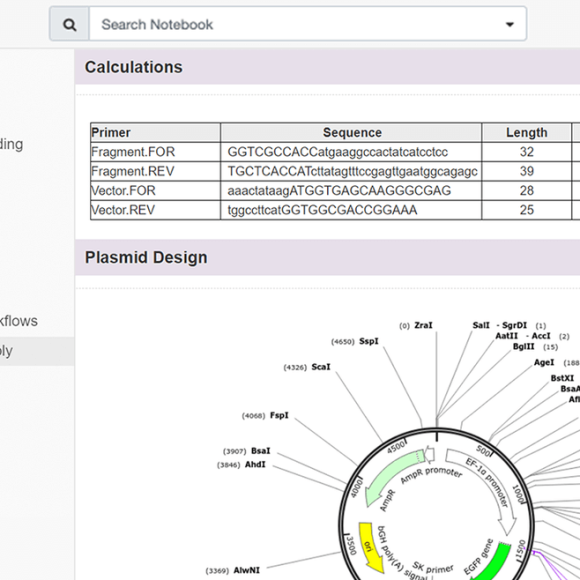The height and width of the screenshot is (580, 580).
Task: Click the 500 position tick label
Action: tap(483, 451)
